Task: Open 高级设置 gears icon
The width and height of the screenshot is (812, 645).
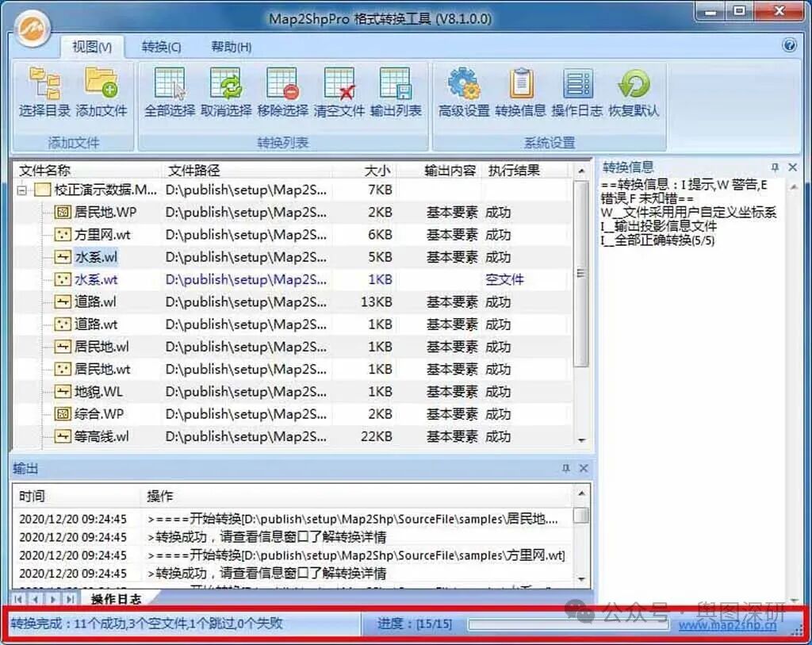Action: (x=464, y=83)
